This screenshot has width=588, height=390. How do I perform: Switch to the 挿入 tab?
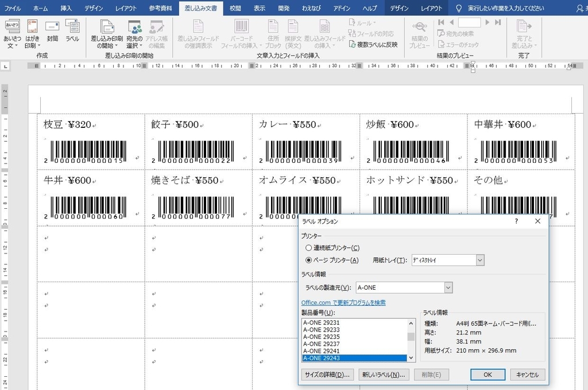[66, 8]
